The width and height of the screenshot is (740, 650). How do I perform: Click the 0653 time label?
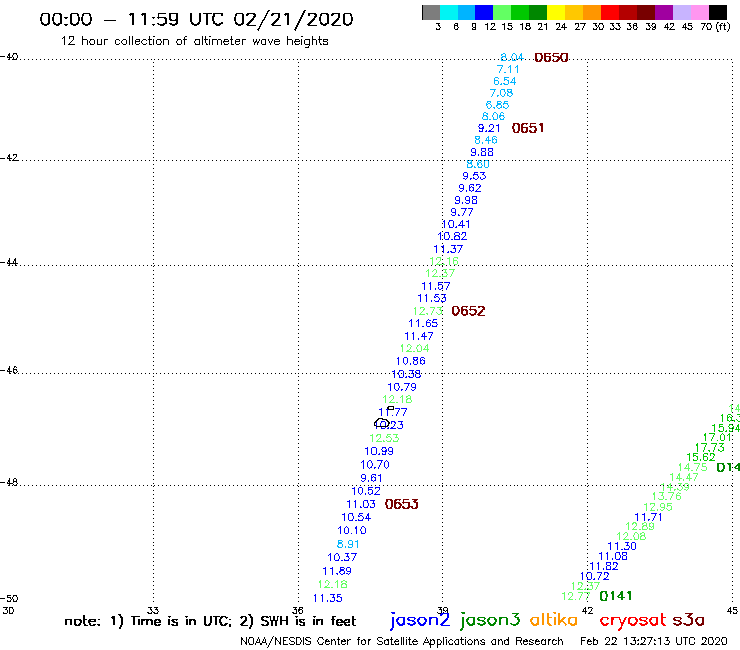401,504
